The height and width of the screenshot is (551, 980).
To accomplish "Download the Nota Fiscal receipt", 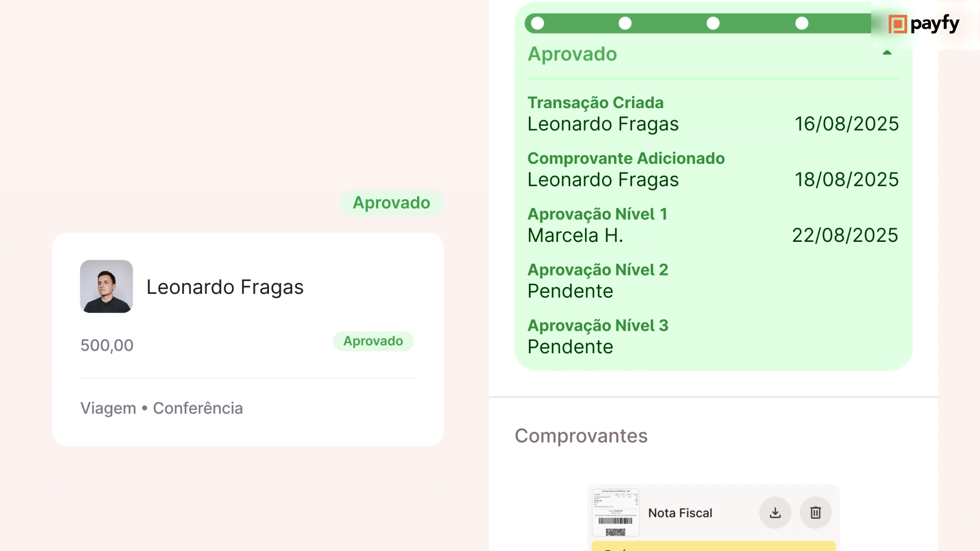I will point(775,513).
